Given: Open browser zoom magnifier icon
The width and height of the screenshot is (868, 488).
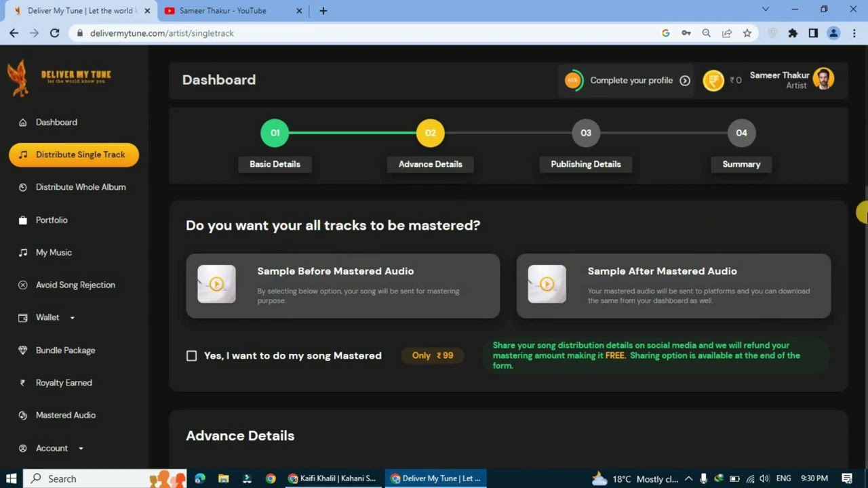Looking at the screenshot, I should 706,33.
